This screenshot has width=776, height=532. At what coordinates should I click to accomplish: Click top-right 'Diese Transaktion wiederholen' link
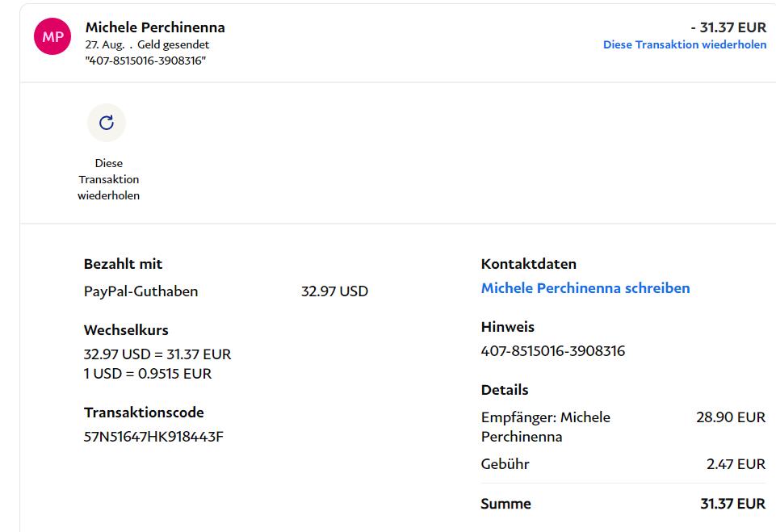tap(684, 44)
